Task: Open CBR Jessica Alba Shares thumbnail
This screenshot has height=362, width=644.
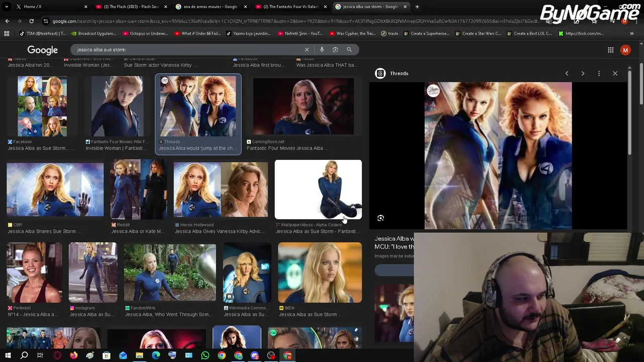Action: [55, 190]
